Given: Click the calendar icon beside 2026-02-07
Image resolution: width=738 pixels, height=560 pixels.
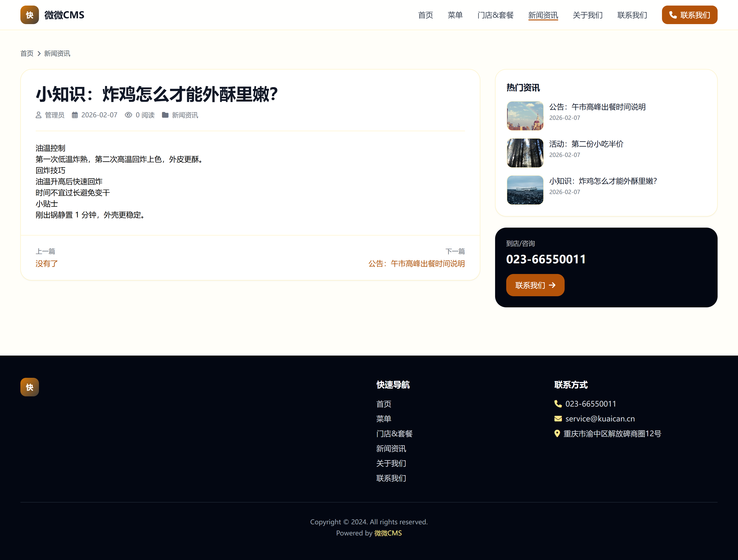Looking at the screenshot, I should click(75, 115).
